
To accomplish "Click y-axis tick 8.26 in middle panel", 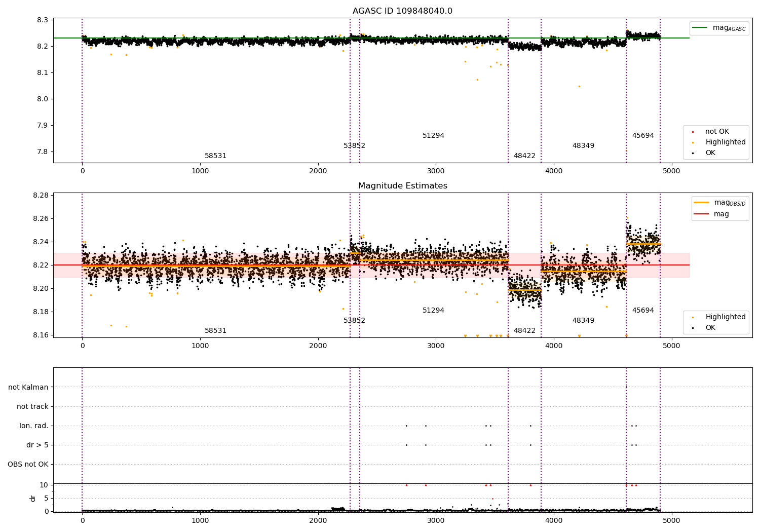I will [x=41, y=219].
